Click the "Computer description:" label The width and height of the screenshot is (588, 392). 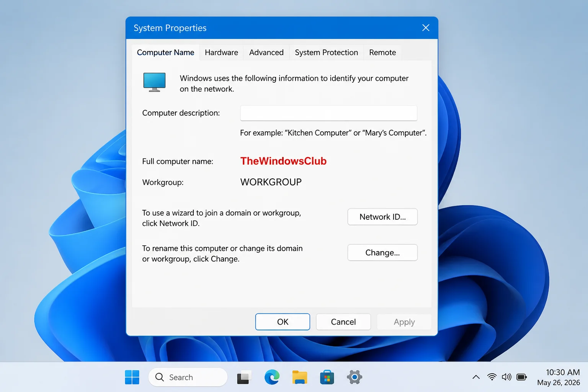click(181, 113)
